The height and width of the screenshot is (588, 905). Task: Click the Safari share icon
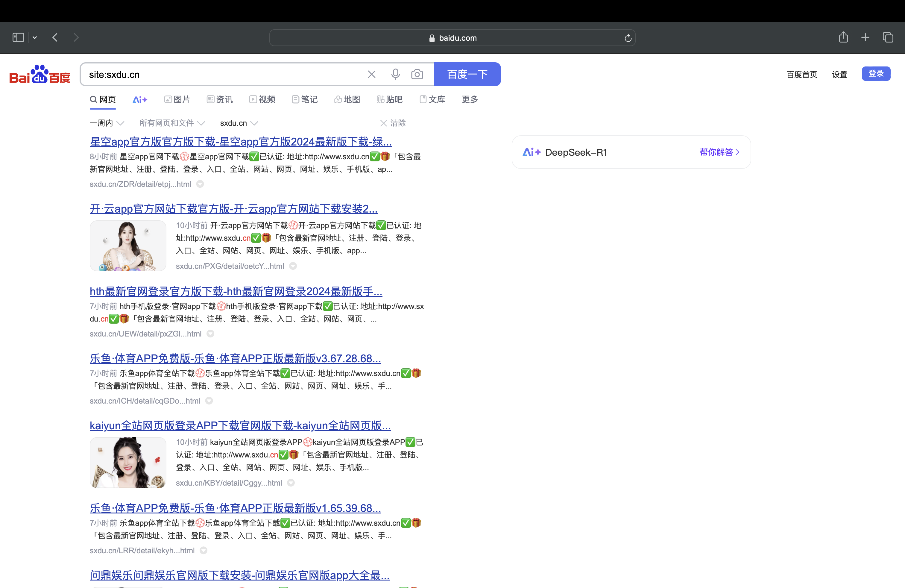pos(843,37)
